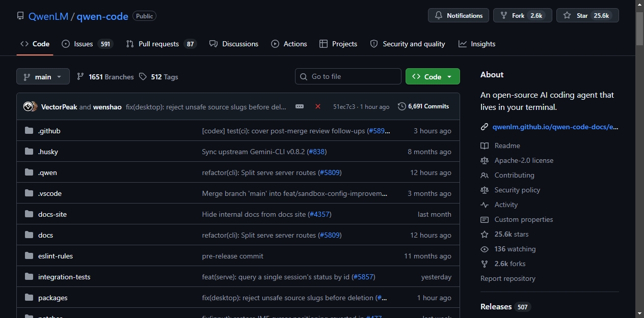
Task: Open the Insights tab
Action: click(x=477, y=44)
